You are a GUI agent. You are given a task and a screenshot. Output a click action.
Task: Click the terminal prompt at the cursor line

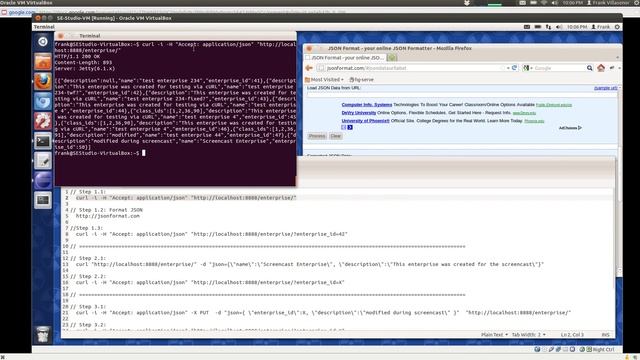point(144,153)
